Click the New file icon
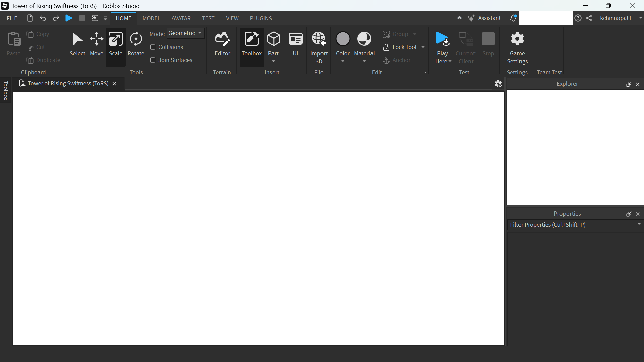This screenshot has height=362, width=644. (x=30, y=18)
